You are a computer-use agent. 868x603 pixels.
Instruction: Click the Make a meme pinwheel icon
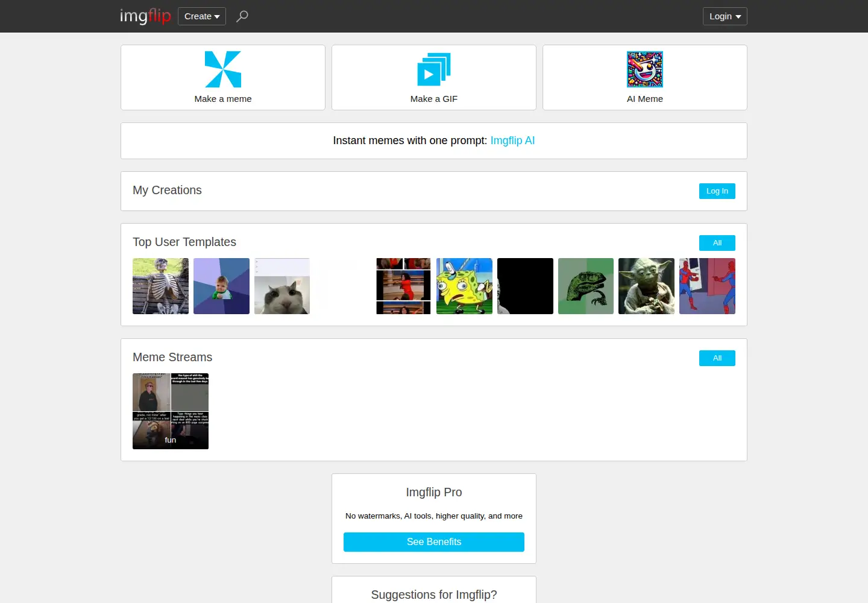coord(223,69)
